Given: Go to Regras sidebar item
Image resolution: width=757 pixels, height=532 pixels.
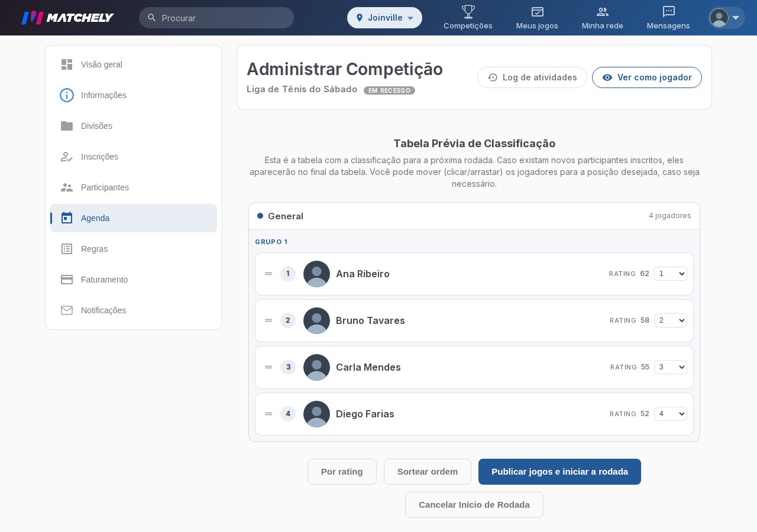Looking at the screenshot, I should pyautogui.click(x=134, y=249).
